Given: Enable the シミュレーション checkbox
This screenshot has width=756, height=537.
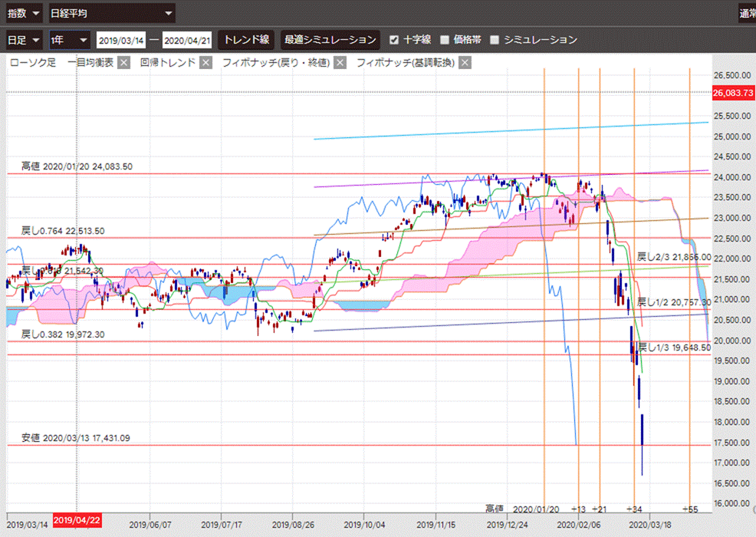Looking at the screenshot, I should click(x=495, y=40).
